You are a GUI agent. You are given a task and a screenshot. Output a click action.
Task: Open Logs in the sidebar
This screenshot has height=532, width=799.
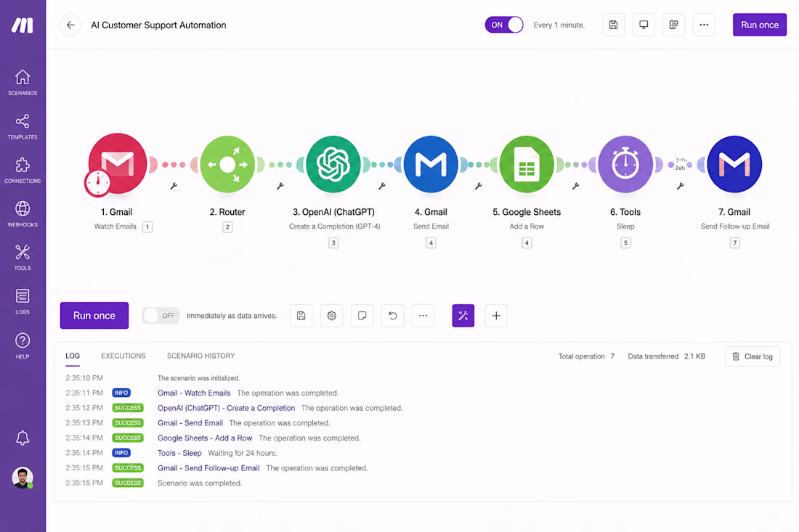[x=23, y=301]
